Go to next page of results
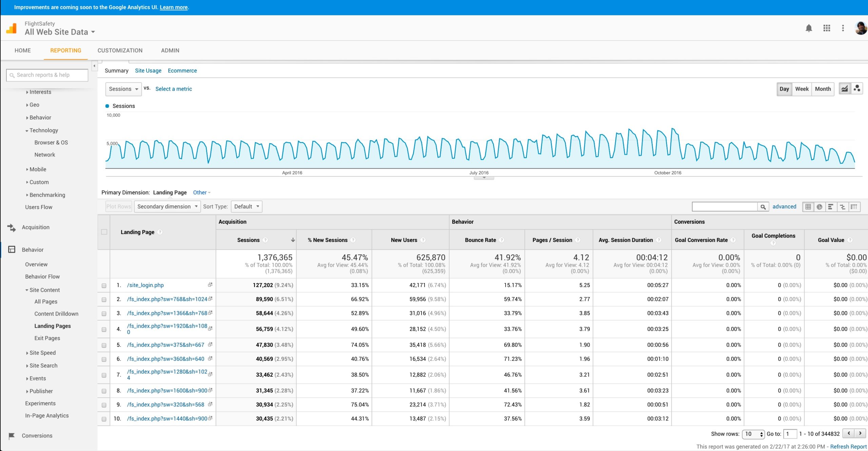The width and height of the screenshot is (868, 451). click(x=860, y=433)
